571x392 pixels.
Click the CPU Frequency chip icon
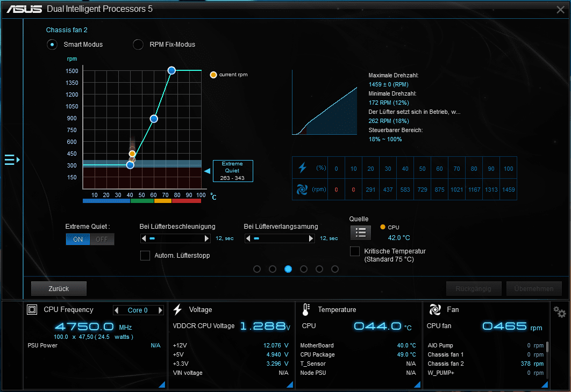pos(32,309)
